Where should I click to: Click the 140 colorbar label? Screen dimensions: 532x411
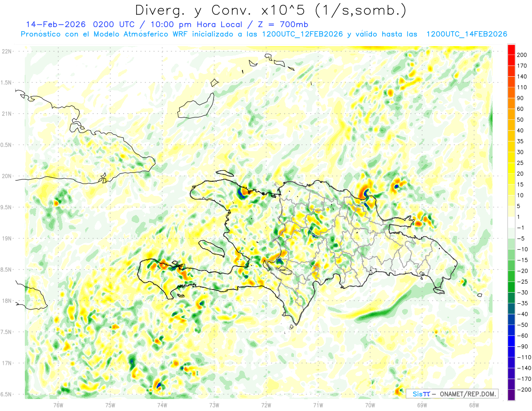(x=523, y=77)
